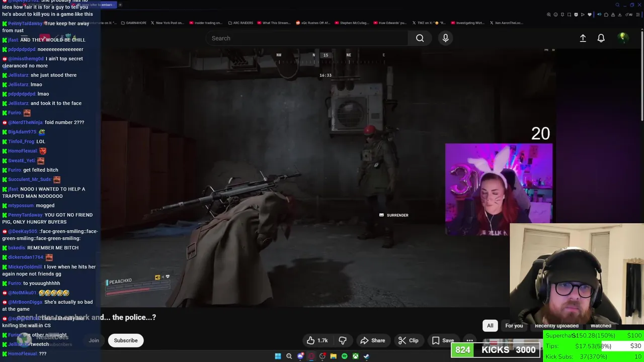
Task: Open File Explorer from the taskbar
Action: [x=333, y=356]
